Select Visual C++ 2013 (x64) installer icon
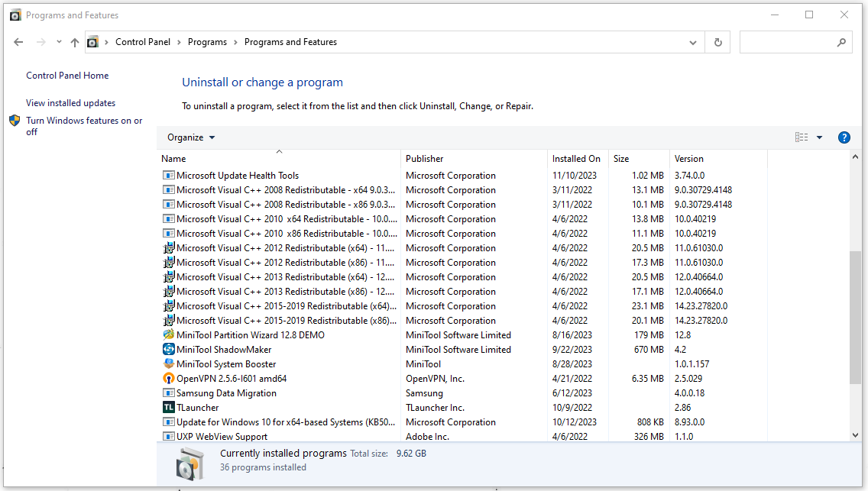Viewport: 868px width, 491px height. [168, 276]
